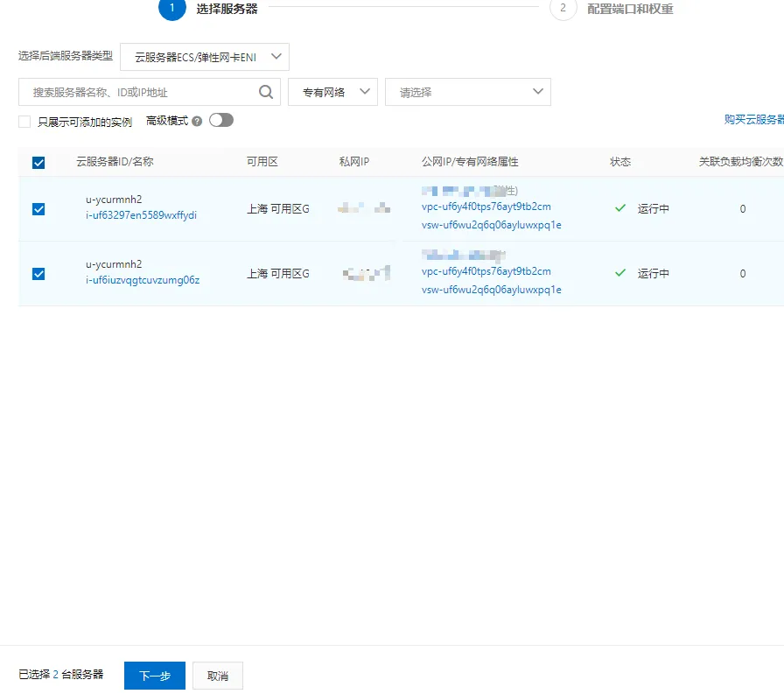Uncheck the row for i-uf63297en5589wxffydi
The height and width of the screenshot is (694, 784).
[x=38, y=209]
